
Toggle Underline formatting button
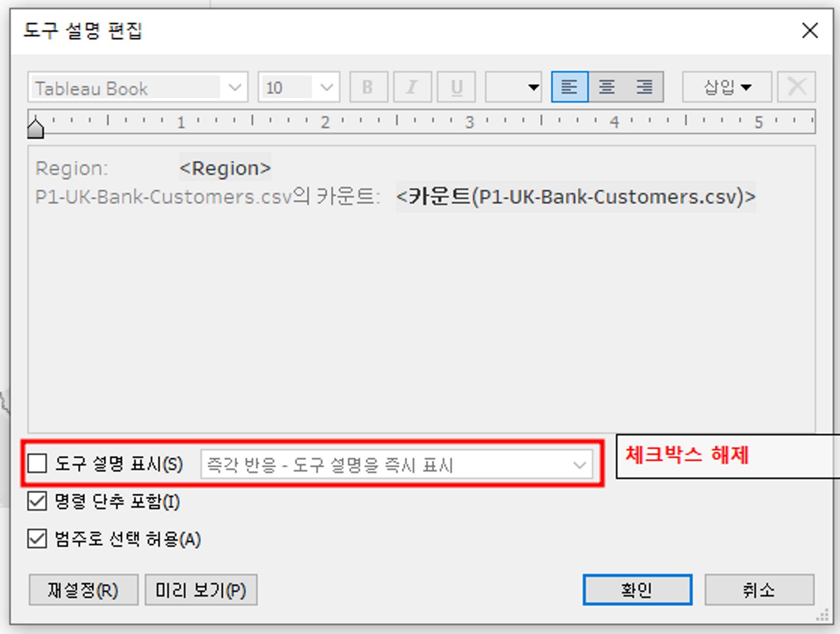(456, 87)
